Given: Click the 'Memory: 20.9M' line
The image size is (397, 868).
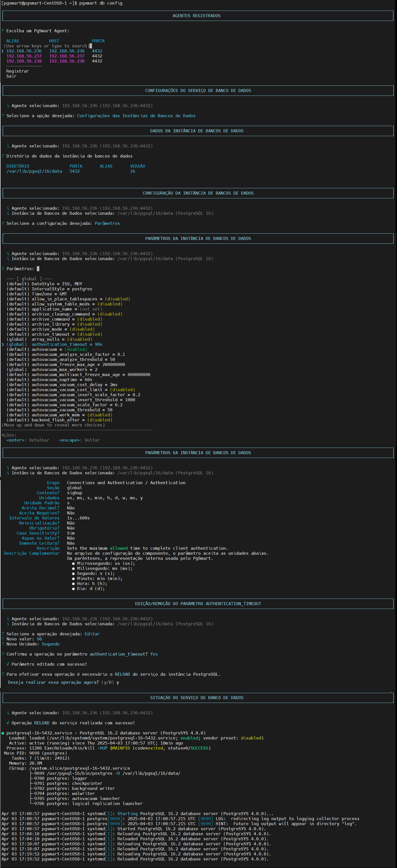Looking at the screenshot, I should 25,764.
